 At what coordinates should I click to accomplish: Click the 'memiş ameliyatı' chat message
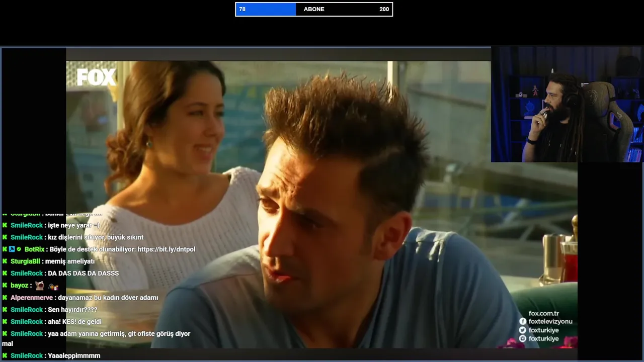click(x=70, y=261)
